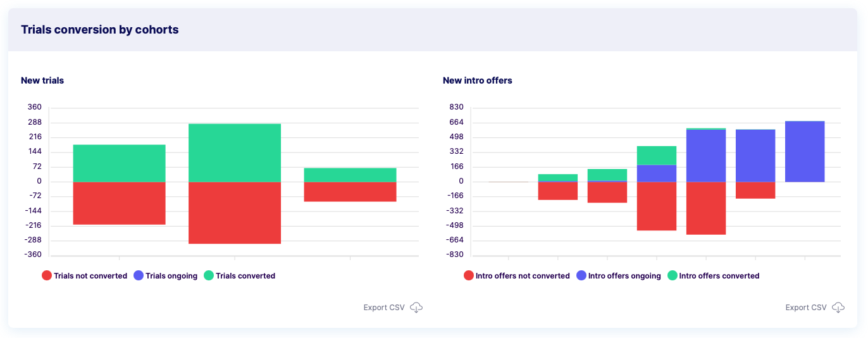Click the Trials conversion by cohorts heading
Image resolution: width=868 pixels, height=338 pixels.
[x=100, y=30]
